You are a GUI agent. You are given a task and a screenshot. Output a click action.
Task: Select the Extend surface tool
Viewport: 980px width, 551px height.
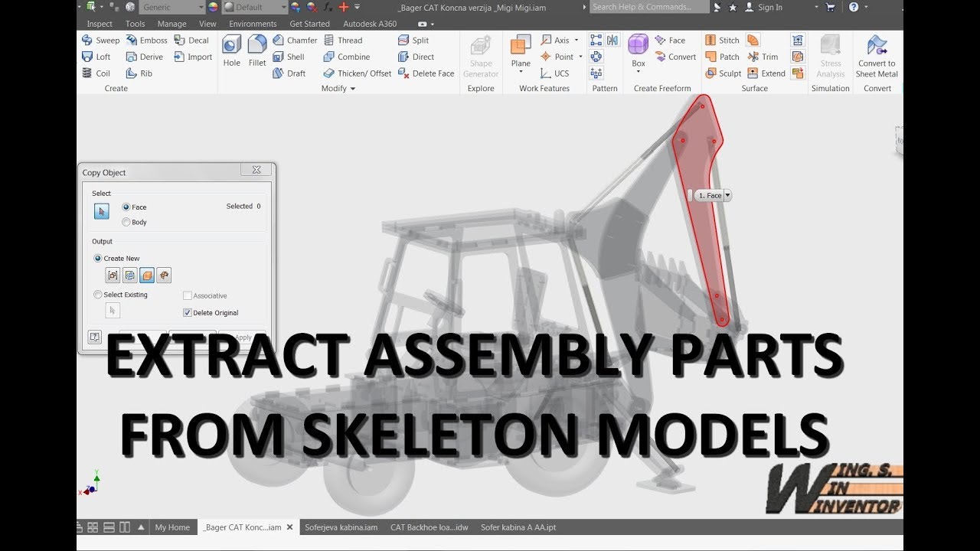[x=766, y=73]
